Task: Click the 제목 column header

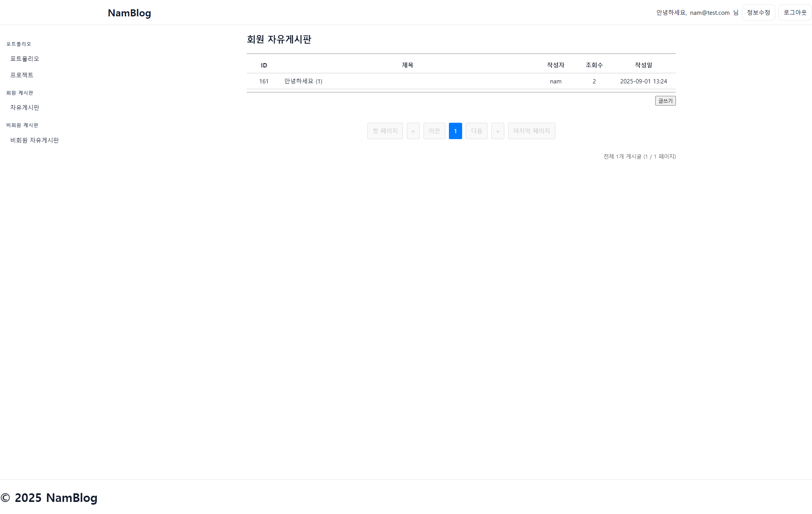Action: [x=407, y=65]
